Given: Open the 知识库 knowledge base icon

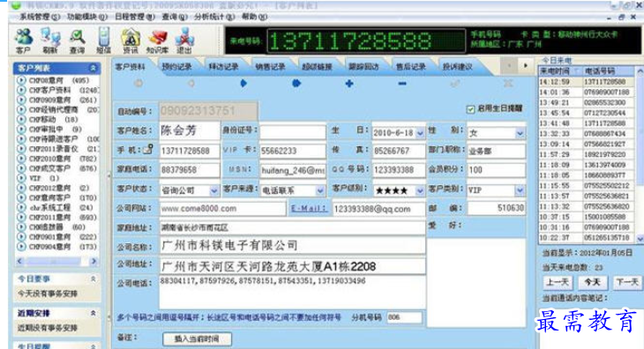Looking at the screenshot, I should click(x=157, y=40).
